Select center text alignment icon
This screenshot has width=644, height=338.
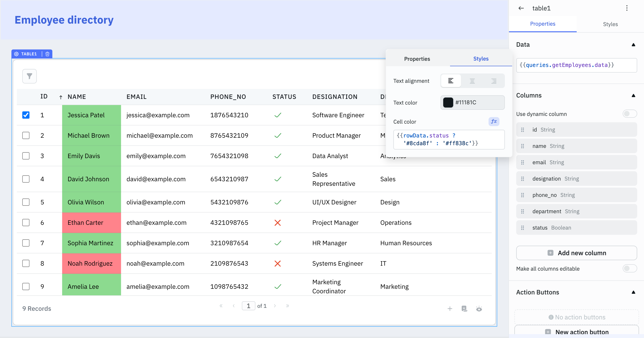click(472, 81)
